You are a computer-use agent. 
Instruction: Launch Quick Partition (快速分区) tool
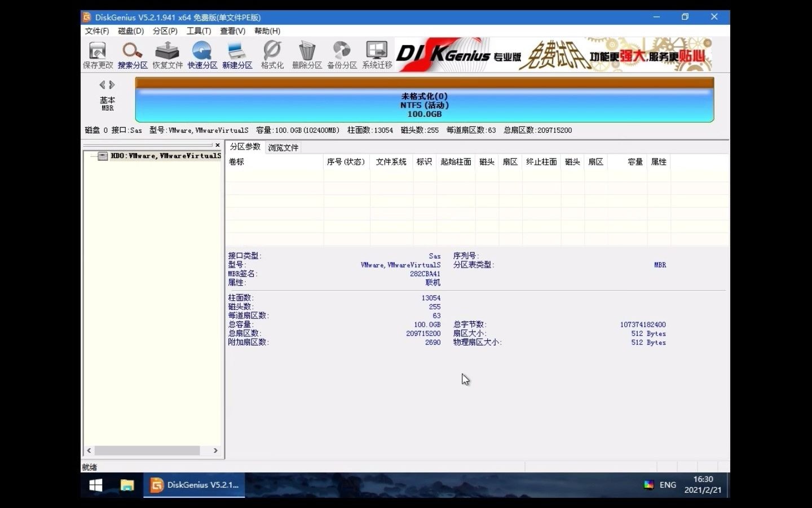(x=202, y=55)
